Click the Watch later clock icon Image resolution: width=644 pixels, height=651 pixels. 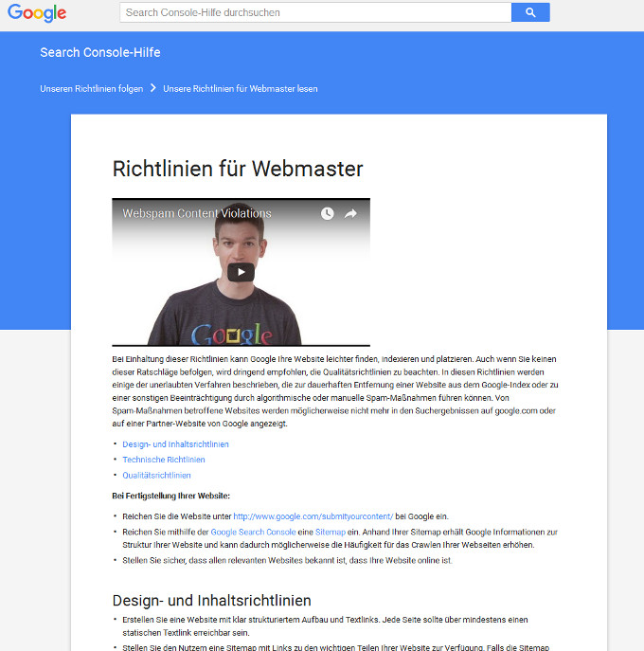pyautogui.click(x=328, y=213)
